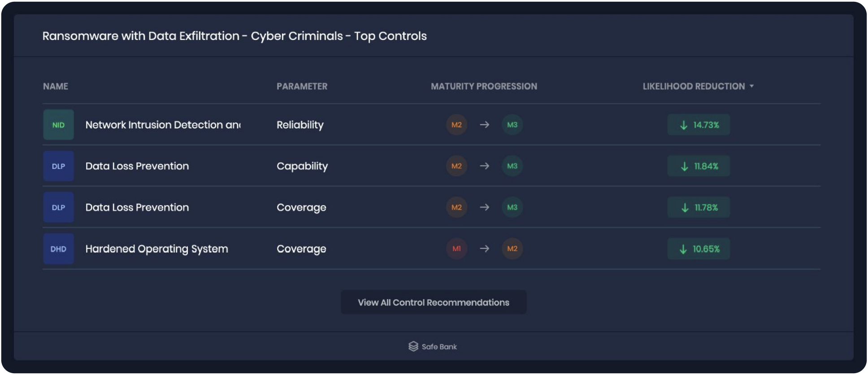
Task: Select the DHD Hardened Operating System icon
Action: [x=58, y=249]
